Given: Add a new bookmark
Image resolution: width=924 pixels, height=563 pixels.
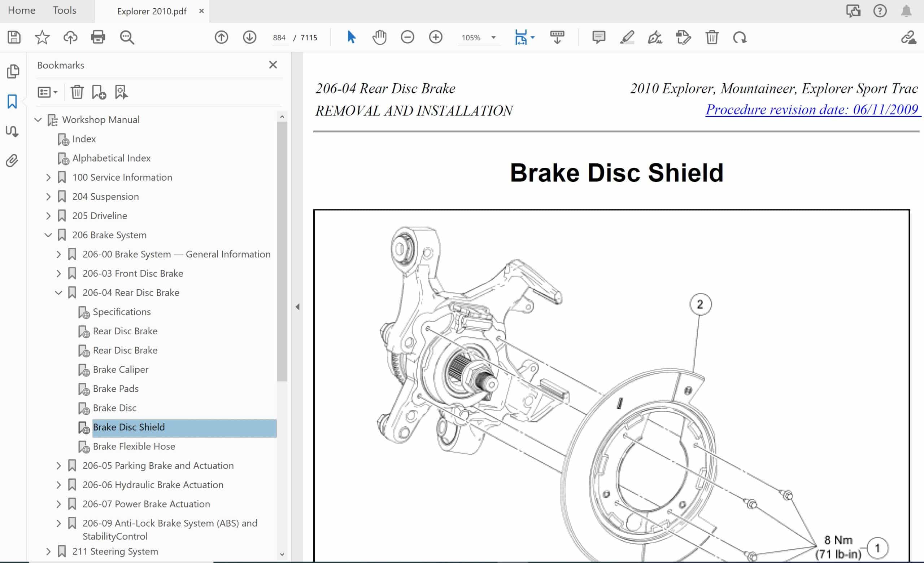Looking at the screenshot, I should (x=99, y=92).
